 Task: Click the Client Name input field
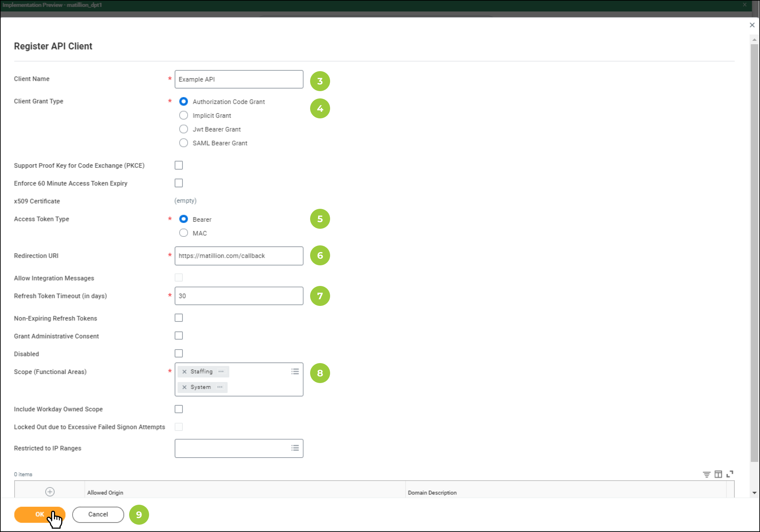(x=239, y=79)
